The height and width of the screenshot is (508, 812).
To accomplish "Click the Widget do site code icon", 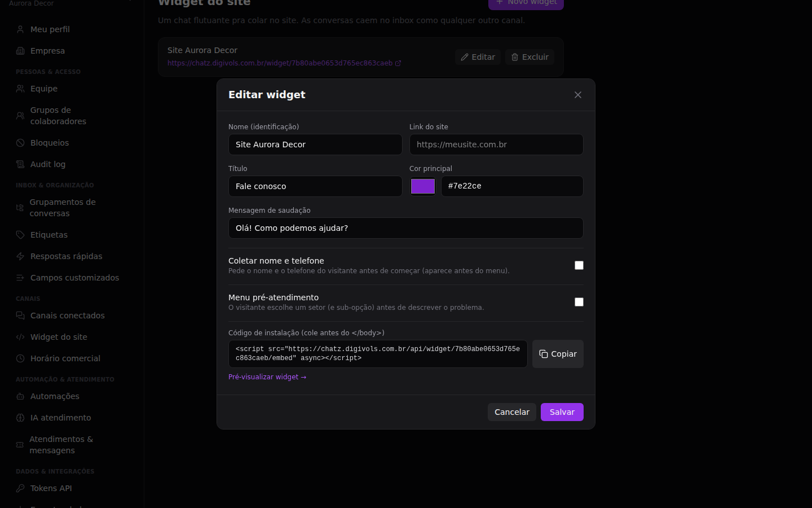I will coord(20,337).
